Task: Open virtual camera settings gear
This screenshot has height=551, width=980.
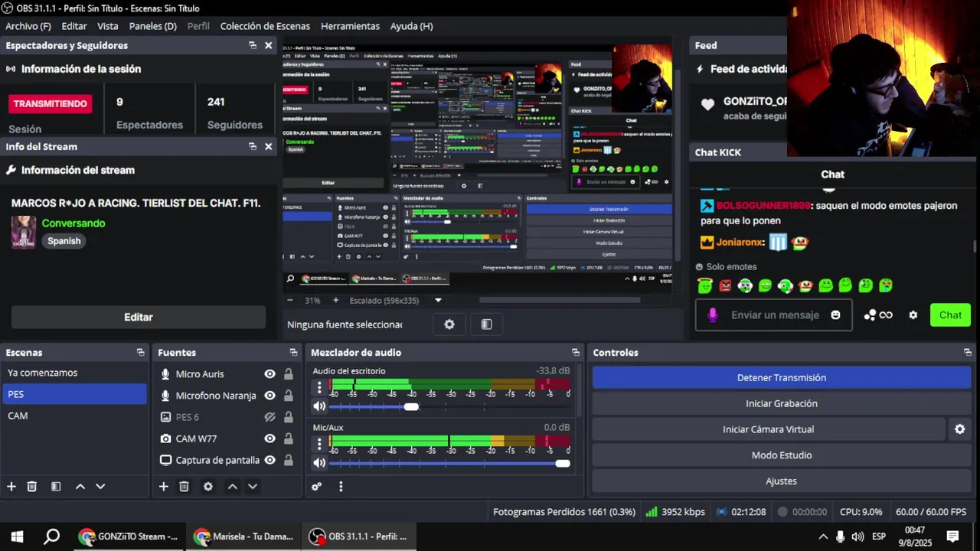Action: (959, 429)
